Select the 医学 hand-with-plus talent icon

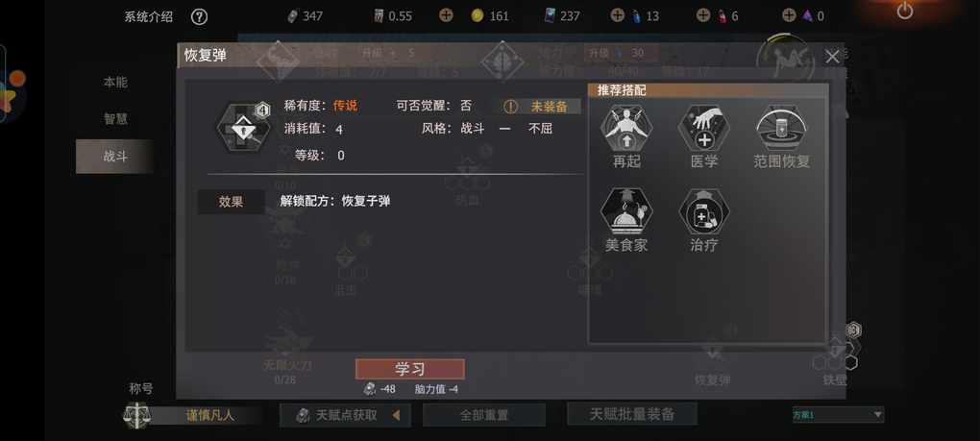[703, 128]
